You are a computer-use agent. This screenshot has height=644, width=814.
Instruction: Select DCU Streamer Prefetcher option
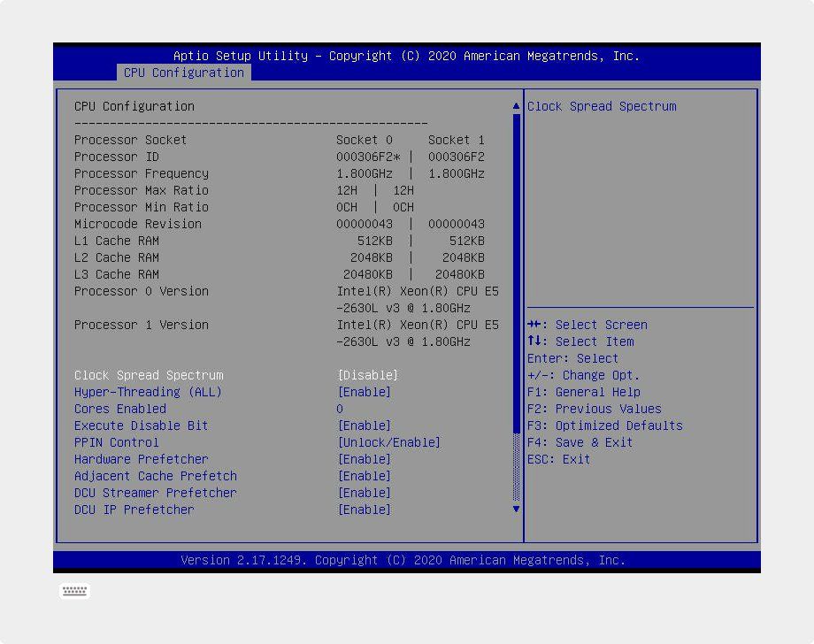[x=155, y=493]
